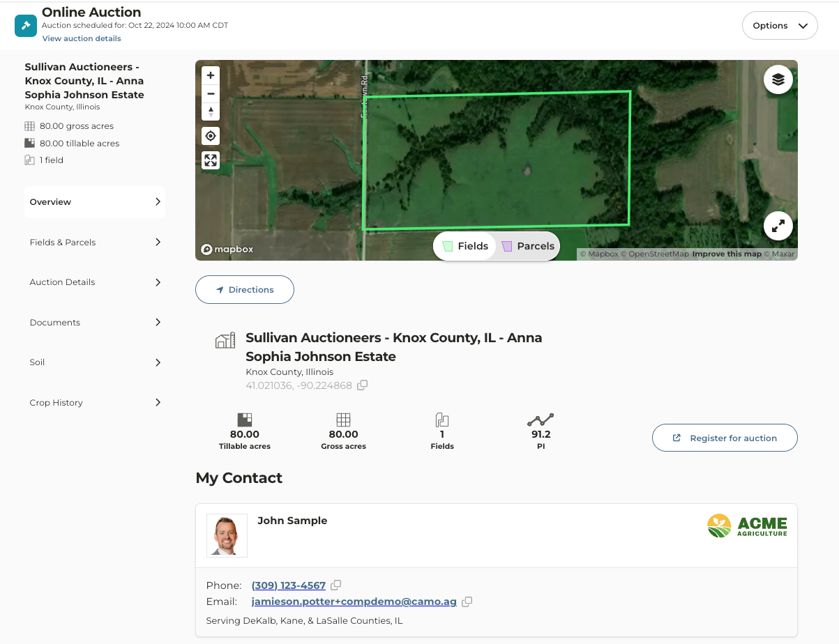The image size is (839, 644).
Task: Click the jamieson.potter email link
Action: [x=354, y=601]
